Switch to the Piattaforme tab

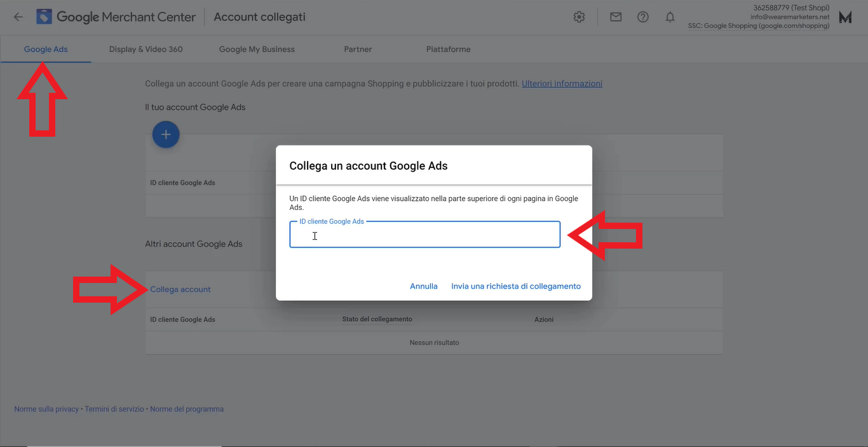pyautogui.click(x=448, y=49)
